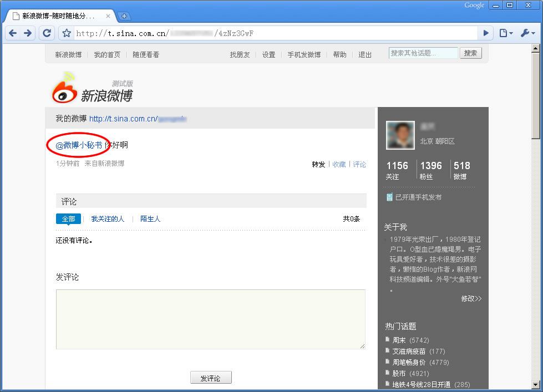Open 随便看看
This screenshot has height=392, width=543.
pyautogui.click(x=146, y=55)
